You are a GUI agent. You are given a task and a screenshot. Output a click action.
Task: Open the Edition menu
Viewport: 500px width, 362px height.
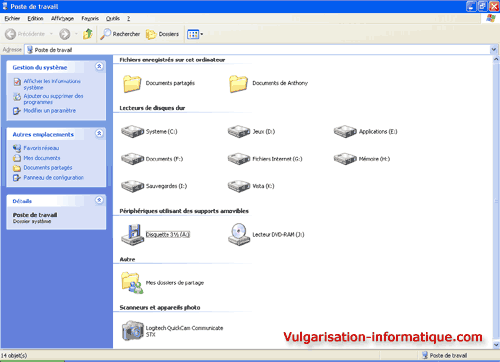(x=35, y=19)
